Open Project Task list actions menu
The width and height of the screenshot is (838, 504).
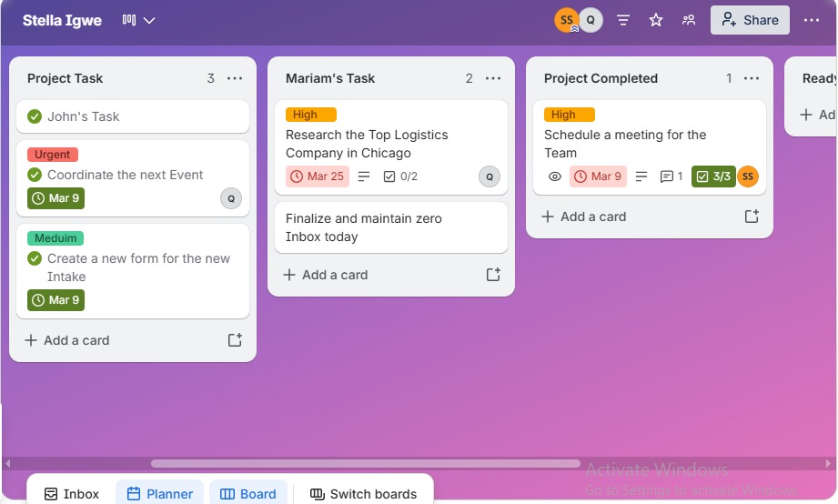[x=235, y=78]
